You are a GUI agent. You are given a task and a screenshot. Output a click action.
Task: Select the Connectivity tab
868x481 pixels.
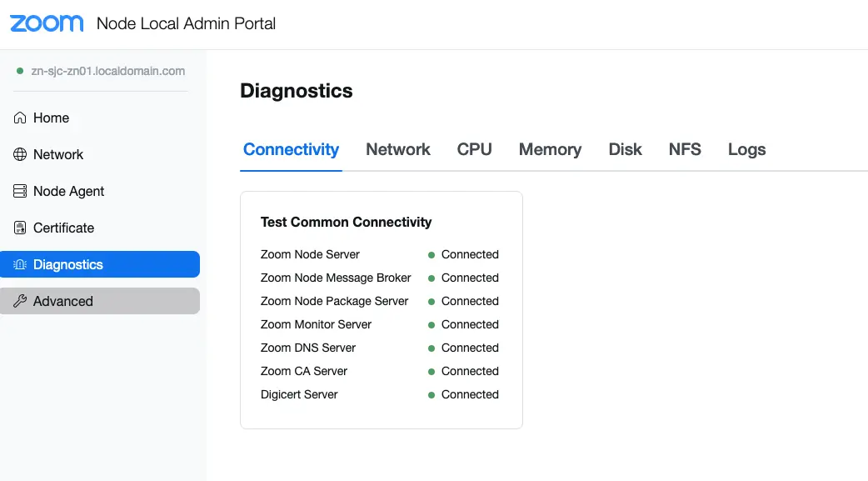click(291, 150)
